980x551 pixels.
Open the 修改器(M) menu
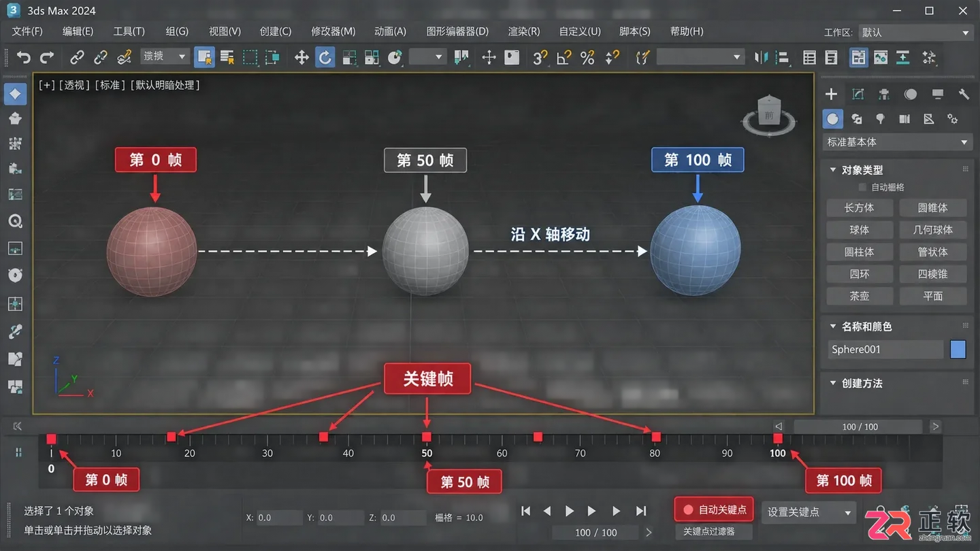tap(333, 31)
